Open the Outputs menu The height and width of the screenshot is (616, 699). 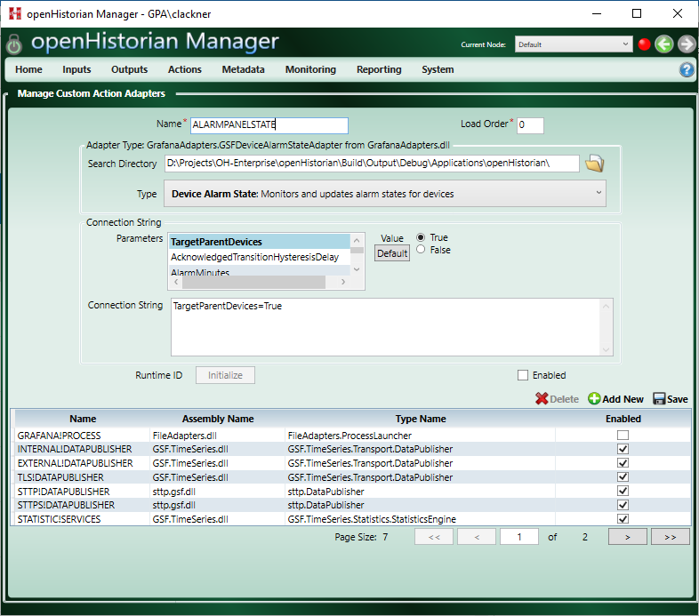pos(129,69)
